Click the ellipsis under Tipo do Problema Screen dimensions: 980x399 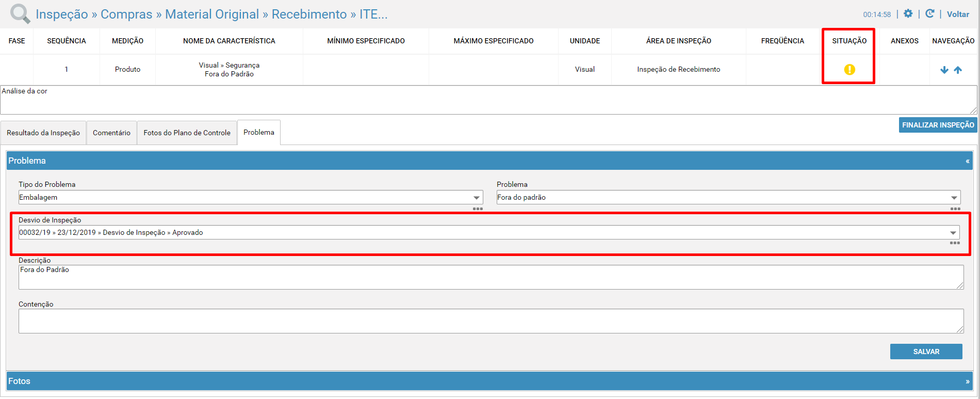[x=478, y=209]
